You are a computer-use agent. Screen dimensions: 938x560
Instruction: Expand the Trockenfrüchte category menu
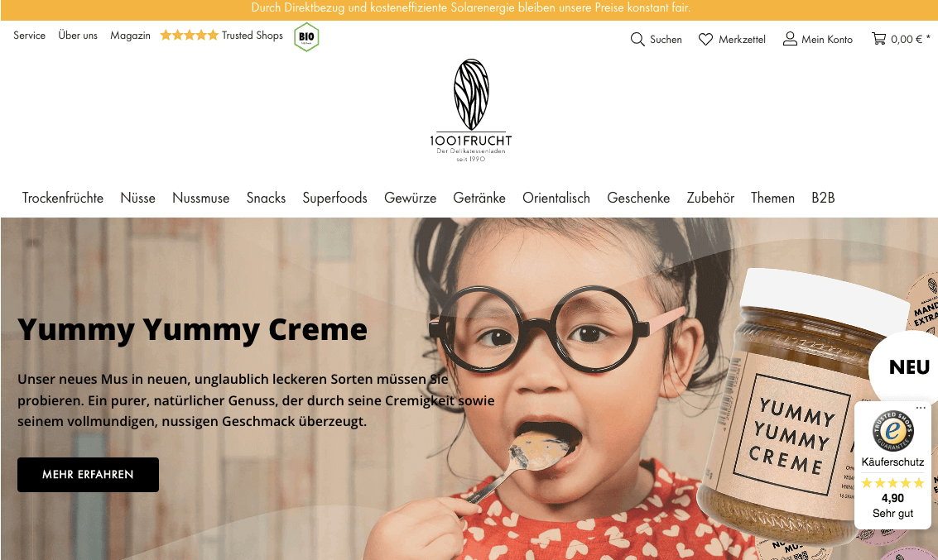(x=63, y=198)
